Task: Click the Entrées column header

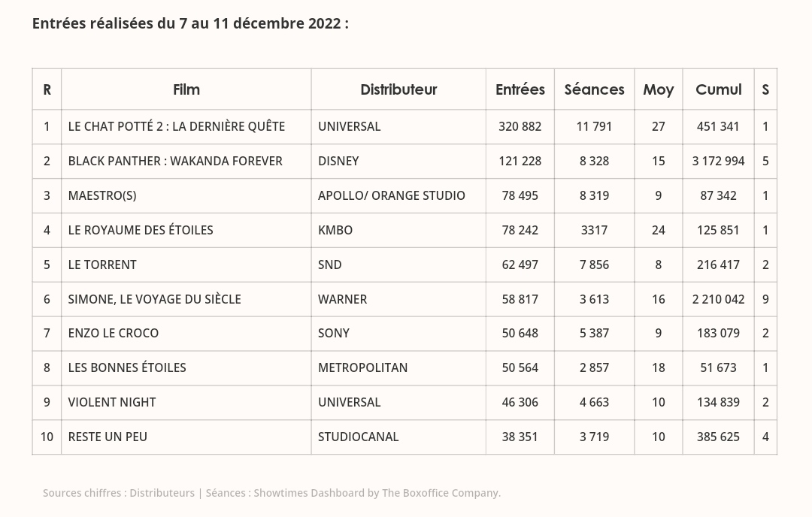Action: 520,89
